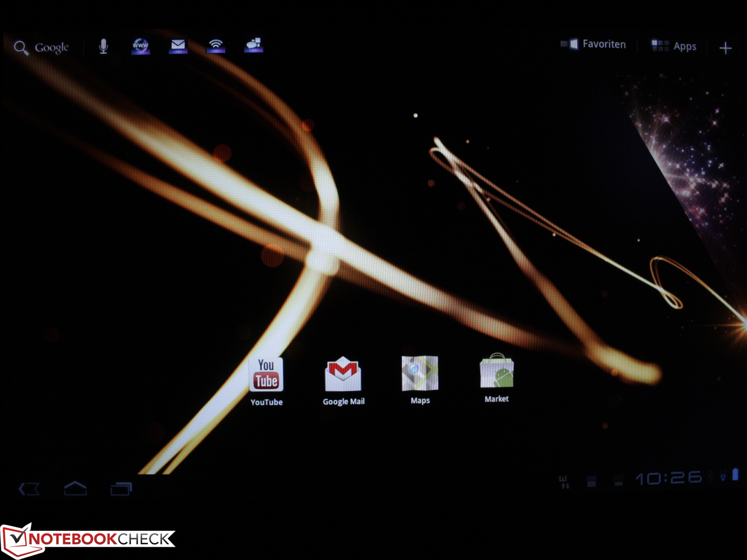This screenshot has width=747, height=560.
Task: Click the Notebookcheck logo
Action: pyautogui.click(x=88, y=540)
